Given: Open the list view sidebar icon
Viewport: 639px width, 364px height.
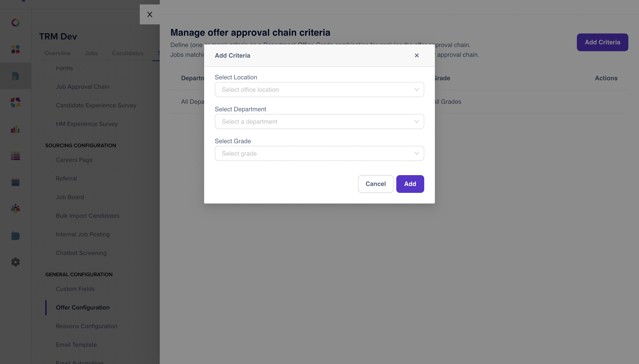Looking at the screenshot, I should [x=16, y=156].
